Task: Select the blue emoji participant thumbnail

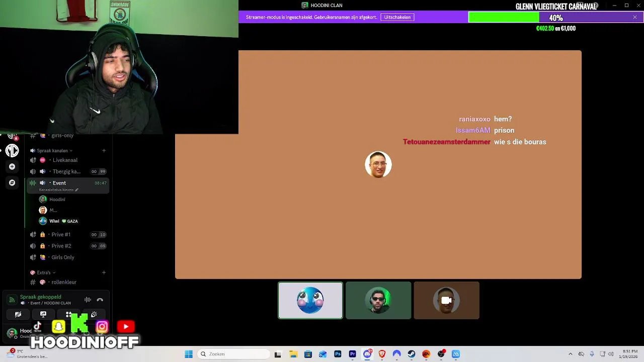Action: coord(310,301)
